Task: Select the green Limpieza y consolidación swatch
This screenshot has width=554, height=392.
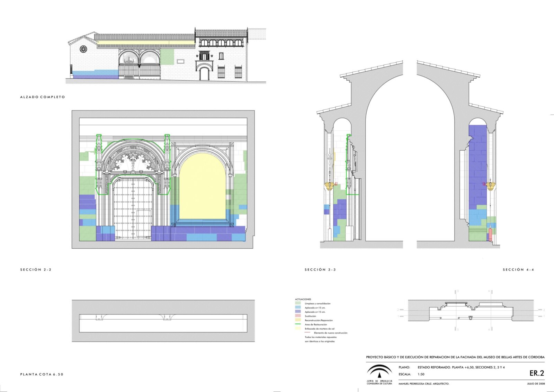Action: click(297, 303)
